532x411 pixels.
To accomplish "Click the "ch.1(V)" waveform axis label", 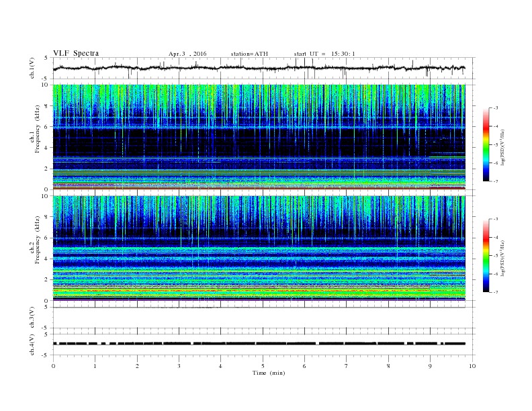I will (32, 68).
